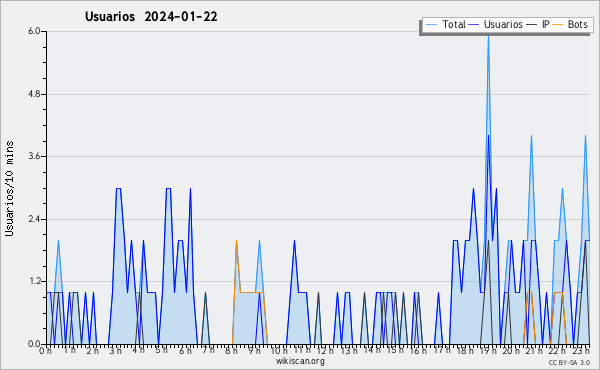Image resolution: width=600 pixels, height=370 pixels.
Task: Click the 4.8 y-axis value
Action: tap(34, 94)
